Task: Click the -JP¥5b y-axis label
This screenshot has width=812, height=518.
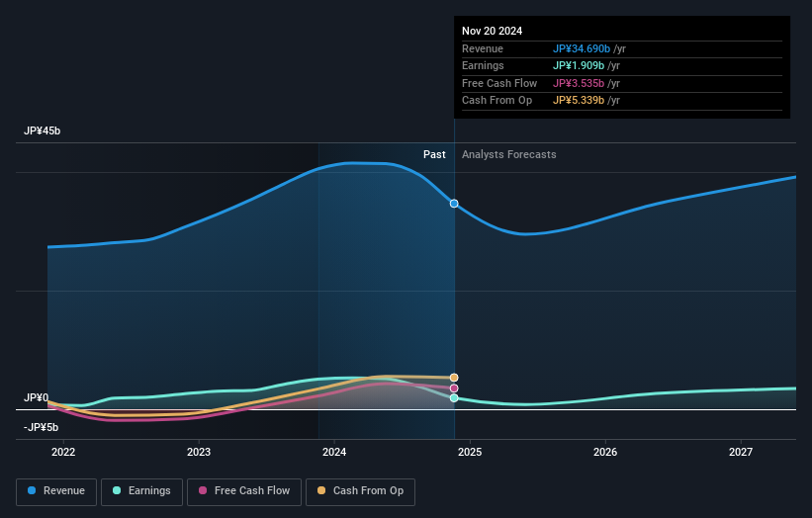Action: click(41, 427)
